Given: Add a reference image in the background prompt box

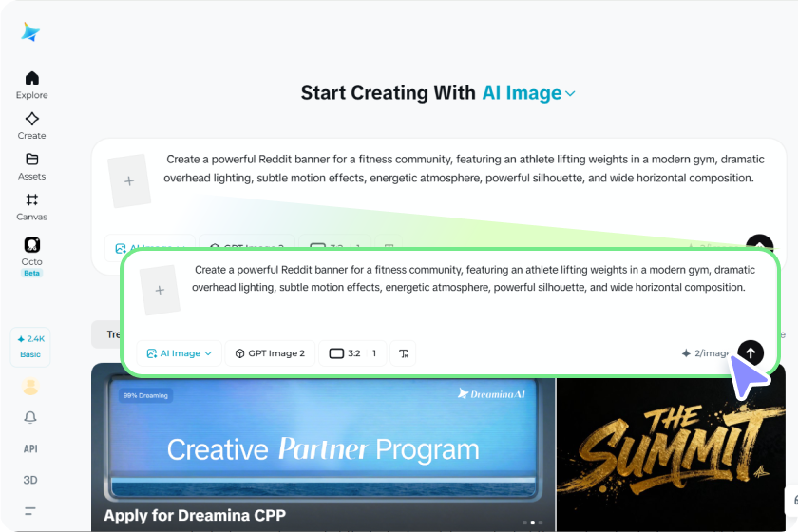Looking at the screenshot, I should click(x=129, y=180).
